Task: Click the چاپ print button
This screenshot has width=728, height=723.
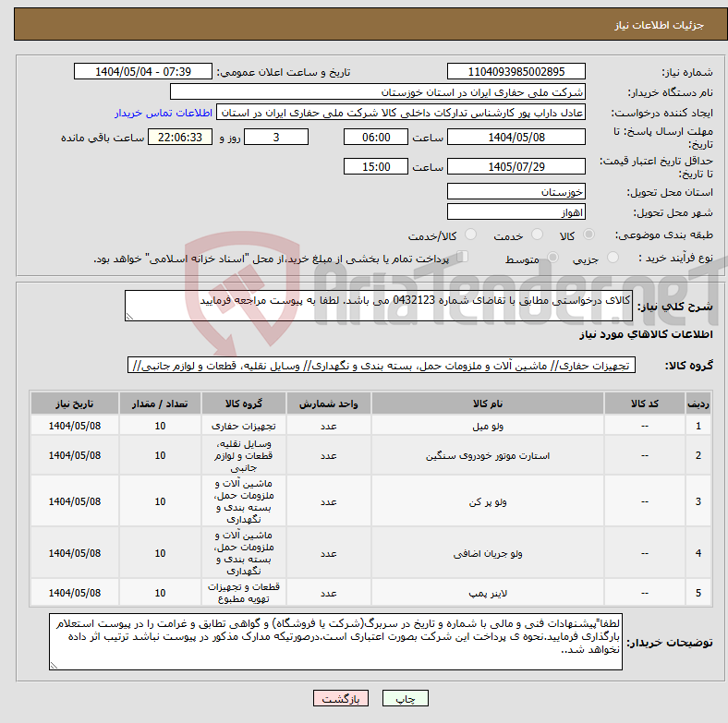Action: [406, 698]
